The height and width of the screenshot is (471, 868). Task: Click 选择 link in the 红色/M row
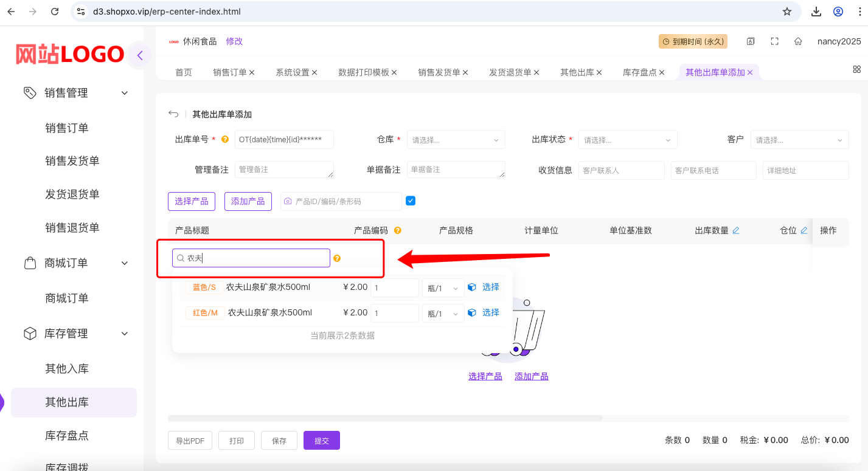point(491,312)
